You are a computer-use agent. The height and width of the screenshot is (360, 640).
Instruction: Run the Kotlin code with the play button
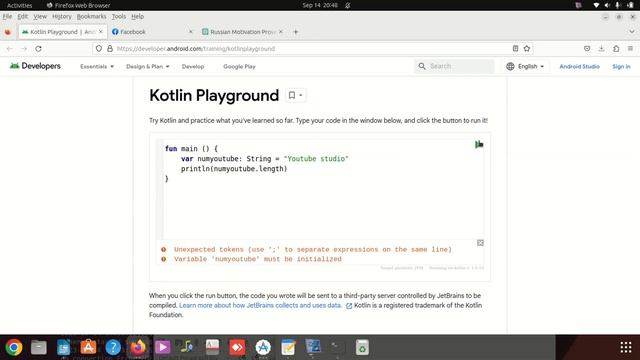tap(479, 144)
